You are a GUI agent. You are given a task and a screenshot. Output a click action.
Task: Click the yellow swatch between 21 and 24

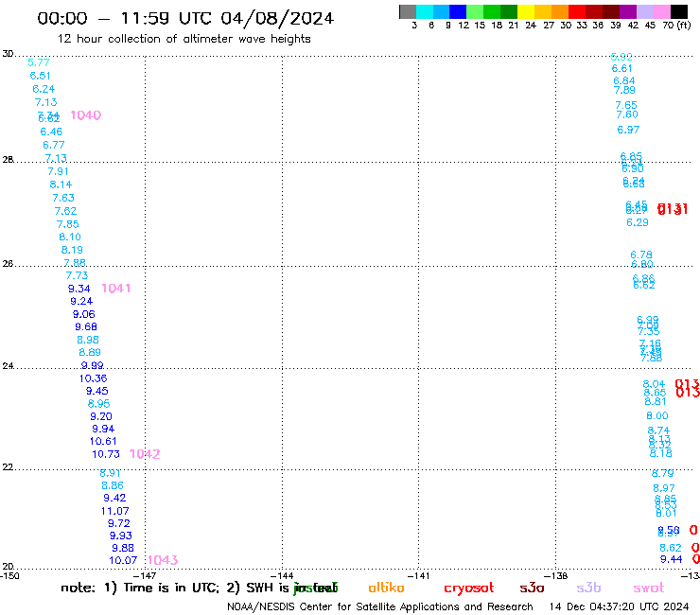[x=526, y=11]
